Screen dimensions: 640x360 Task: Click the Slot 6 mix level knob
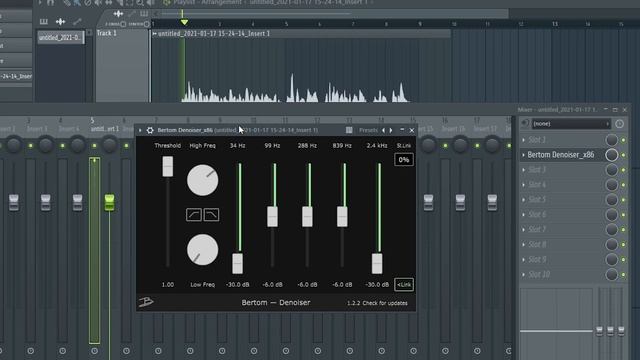(611, 215)
